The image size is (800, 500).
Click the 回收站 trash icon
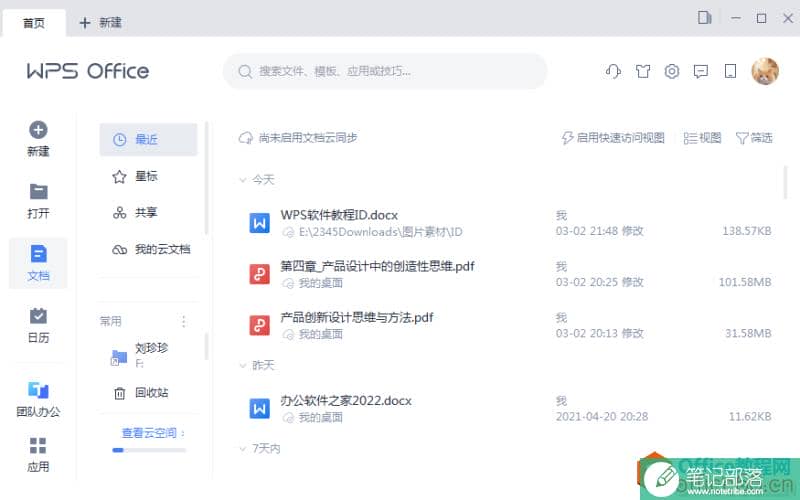click(119, 393)
